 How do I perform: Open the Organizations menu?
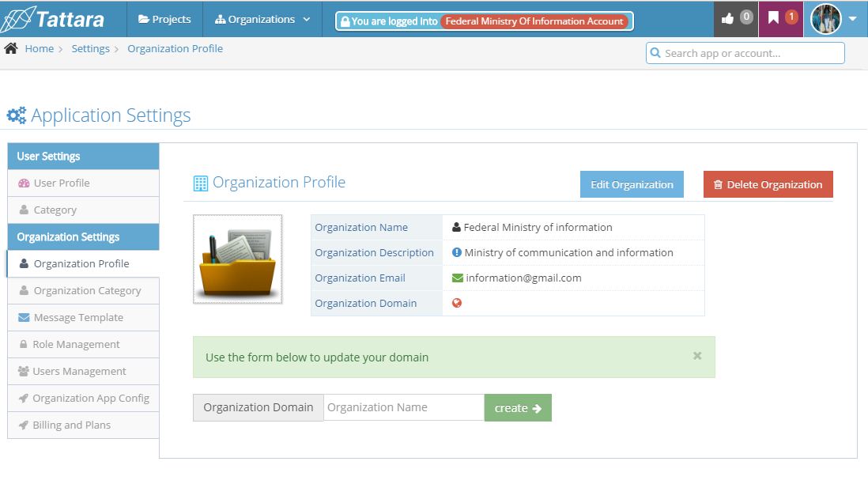pos(262,20)
